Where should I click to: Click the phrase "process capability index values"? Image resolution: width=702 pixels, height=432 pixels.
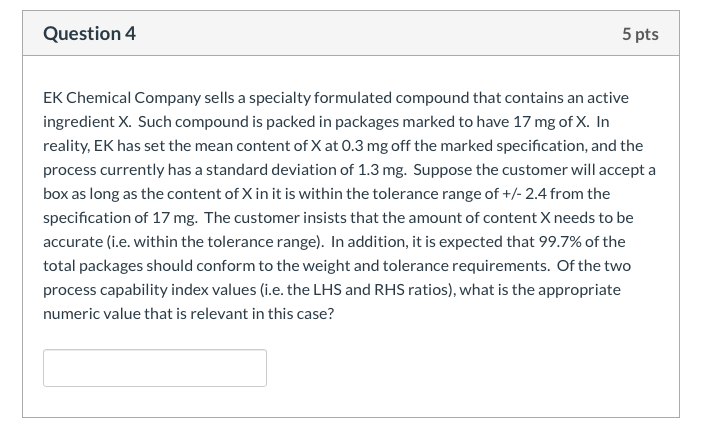pyautogui.click(x=150, y=290)
